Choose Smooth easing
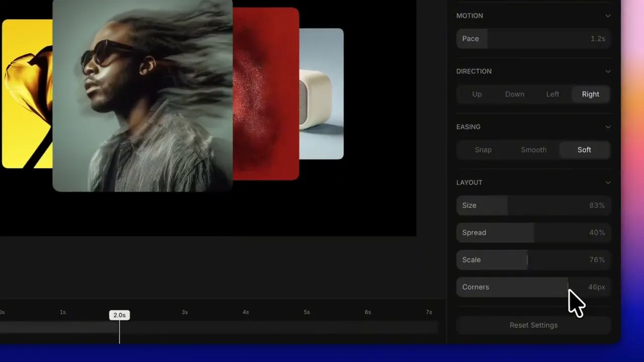The height and width of the screenshot is (362, 644). point(533,150)
